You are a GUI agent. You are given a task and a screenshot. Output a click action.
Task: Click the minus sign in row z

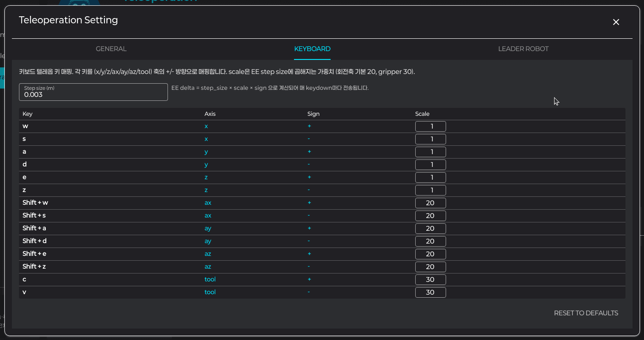coord(309,190)
